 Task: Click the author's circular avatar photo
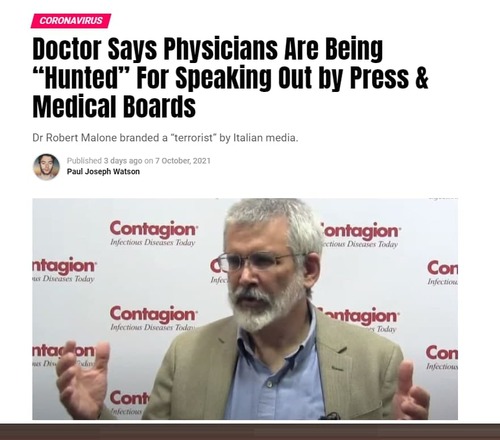point(46,167)
